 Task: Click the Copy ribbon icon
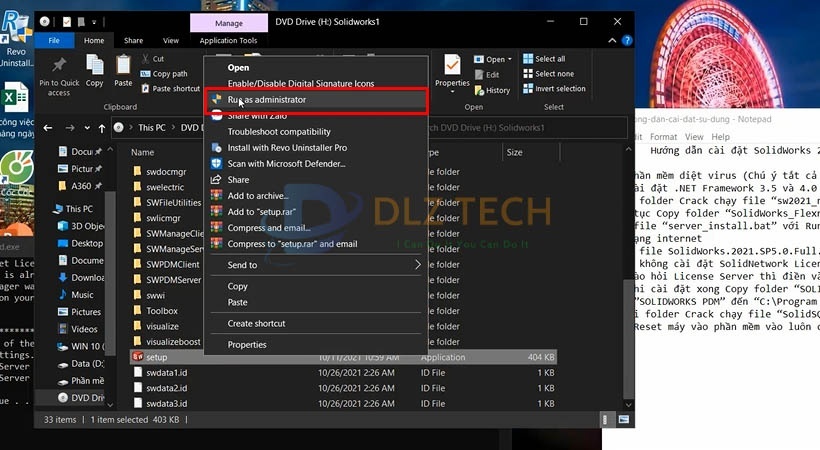(x=94, y=71)
